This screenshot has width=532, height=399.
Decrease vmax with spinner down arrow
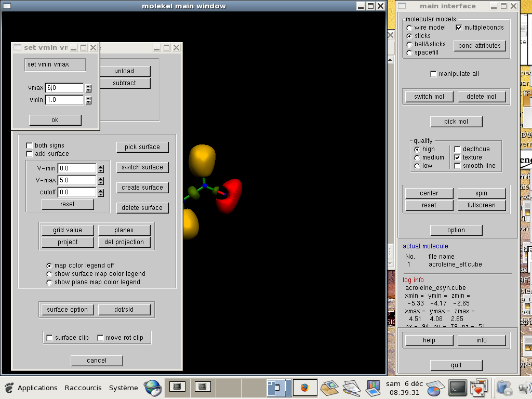[x=88, y=90]
